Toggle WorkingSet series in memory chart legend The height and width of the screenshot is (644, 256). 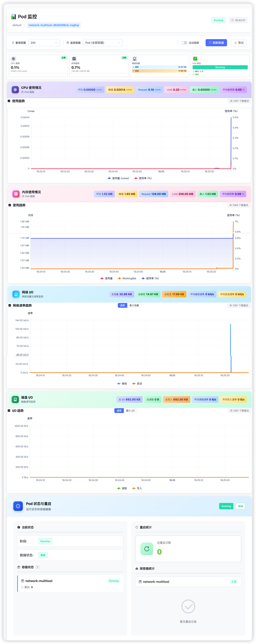(x=127, y=278)
